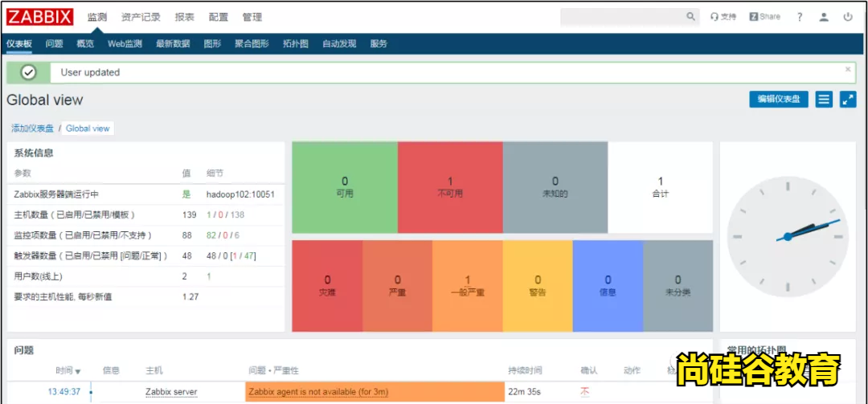Click the red 不可用 host tile

click(450, 187)
